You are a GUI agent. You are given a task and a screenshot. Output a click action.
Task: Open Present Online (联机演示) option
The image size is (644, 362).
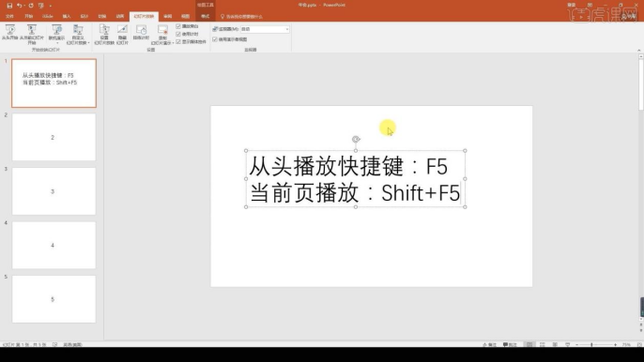click(x=56, y=35)
